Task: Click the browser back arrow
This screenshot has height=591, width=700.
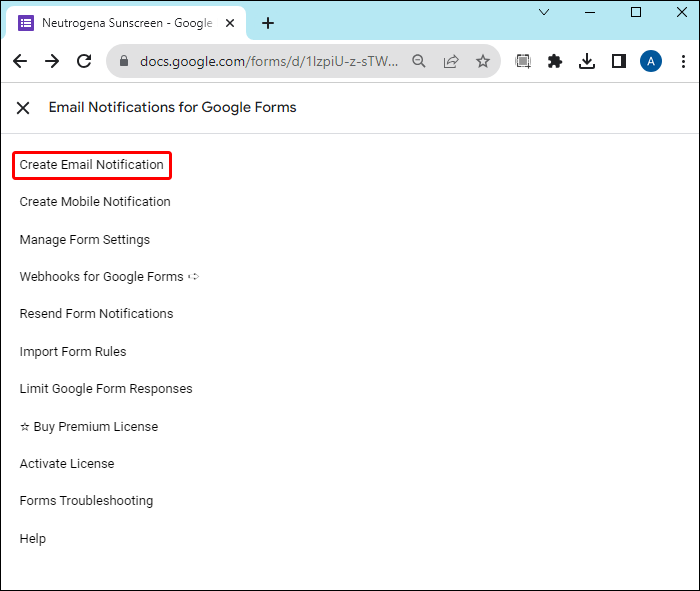Action: (20, 61)
